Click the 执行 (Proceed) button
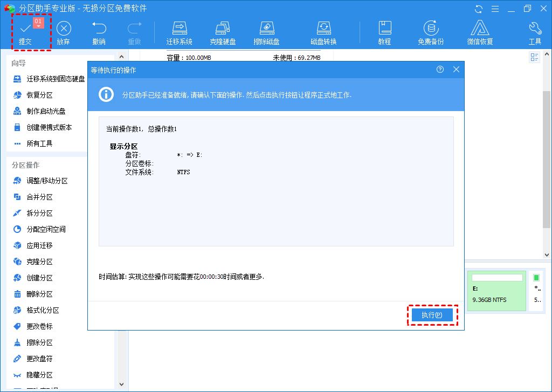Screen dimensions: 552x392 [x=432, y=315]
